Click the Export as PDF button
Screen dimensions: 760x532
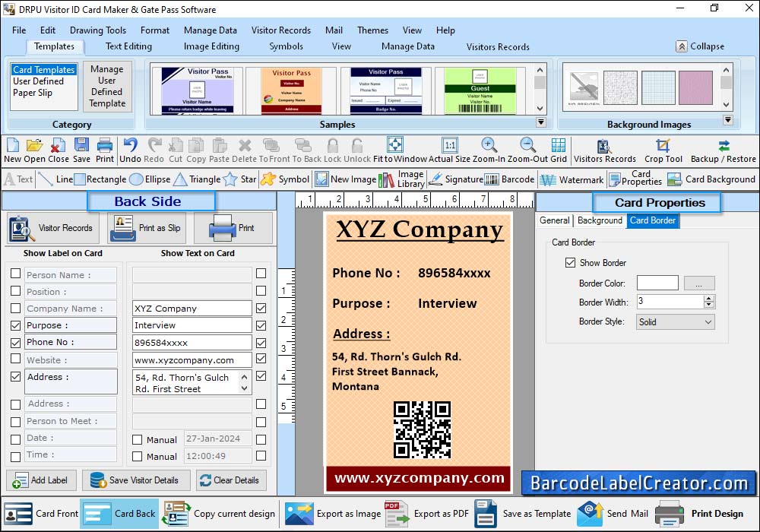coord(426,514)
